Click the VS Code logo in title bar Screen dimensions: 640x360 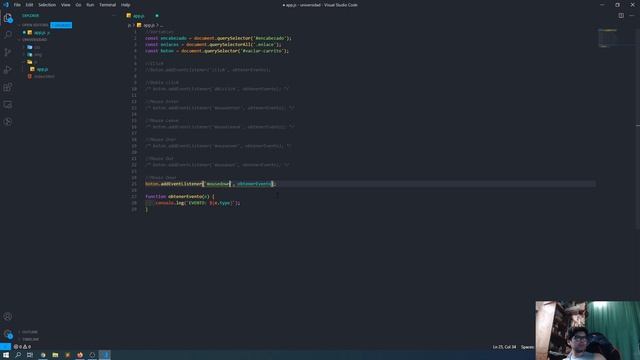point(6,5)
